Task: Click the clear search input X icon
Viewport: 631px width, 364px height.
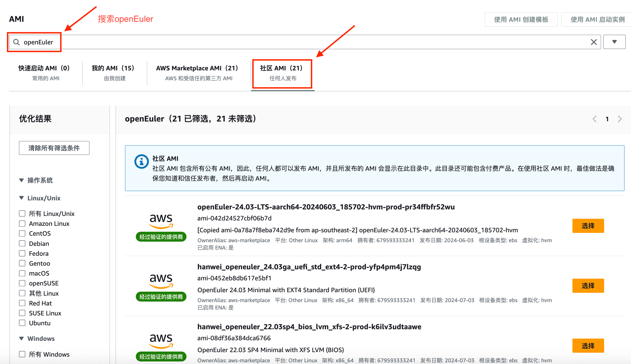Action: [594, 42]
